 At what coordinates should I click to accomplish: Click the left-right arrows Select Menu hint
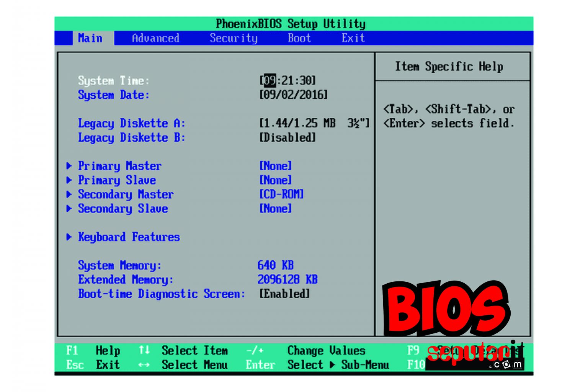183,365
